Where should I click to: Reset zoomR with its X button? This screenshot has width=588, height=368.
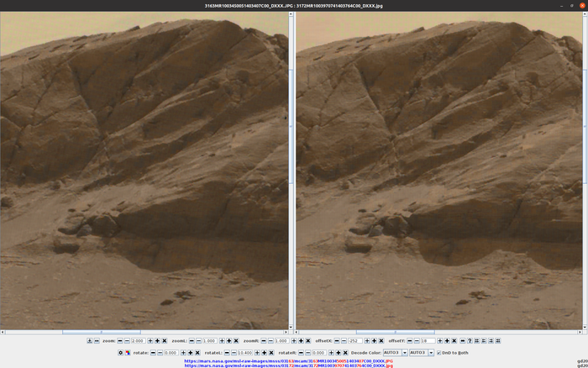click(x=308, y=340)
